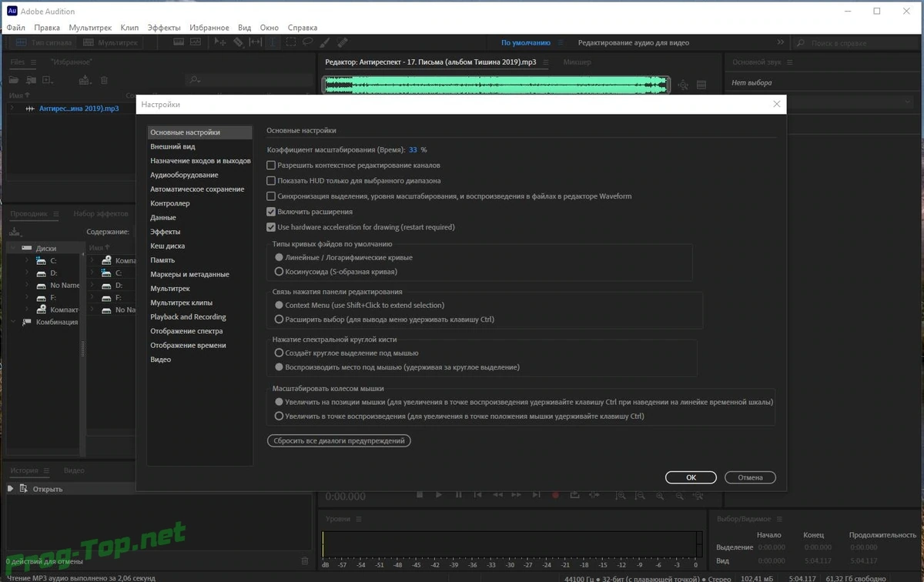This screenshot has width=924, height=582.
Task: Select Увеличить в точке воспроизведения radio
Action: tap(280, 416)
